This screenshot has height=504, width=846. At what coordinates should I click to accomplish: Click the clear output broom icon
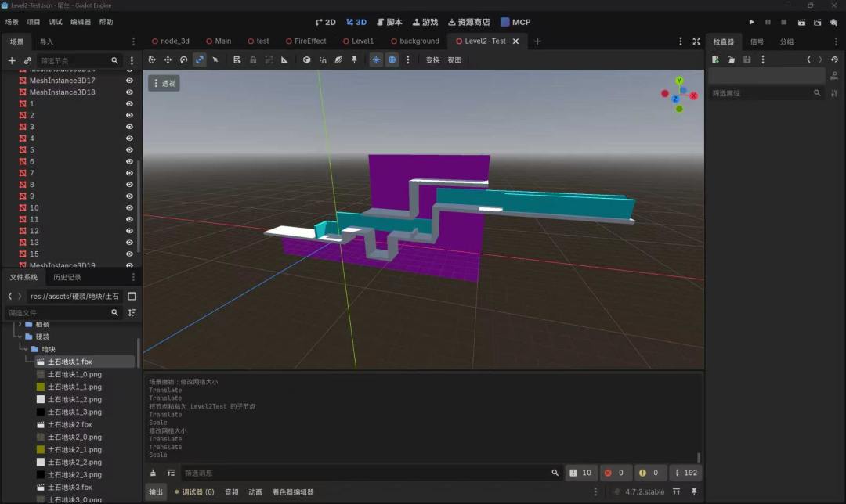pos(154,473)
